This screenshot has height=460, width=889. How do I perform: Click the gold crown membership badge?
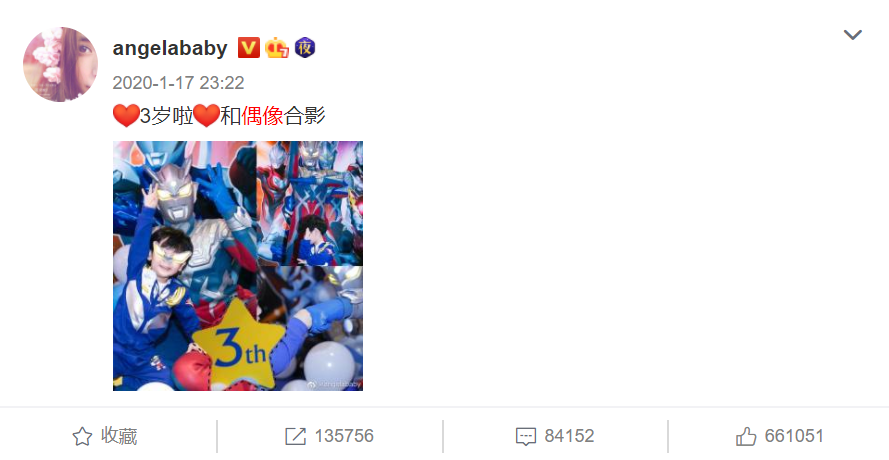277,48
